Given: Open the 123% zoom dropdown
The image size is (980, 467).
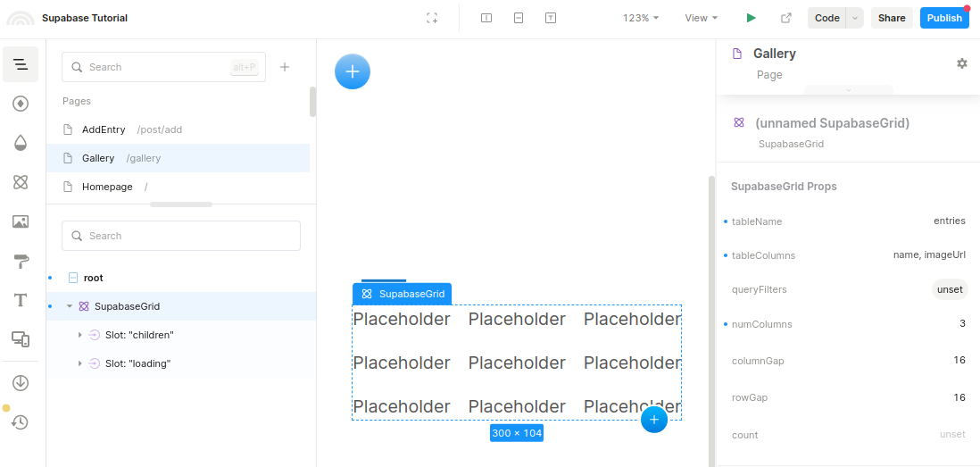Looking at the screenshot, I should 641,18.
